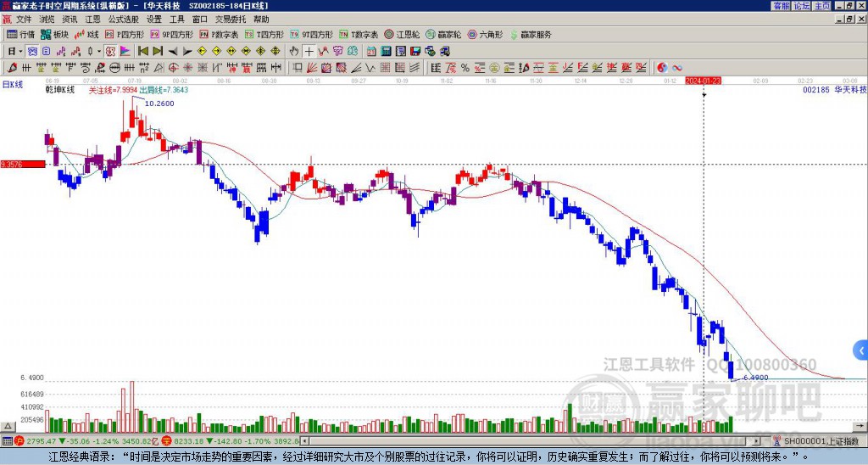Click the percent (%) retracement tool
Viewport: 868px width, 465px height.
[x=465, y=68]
